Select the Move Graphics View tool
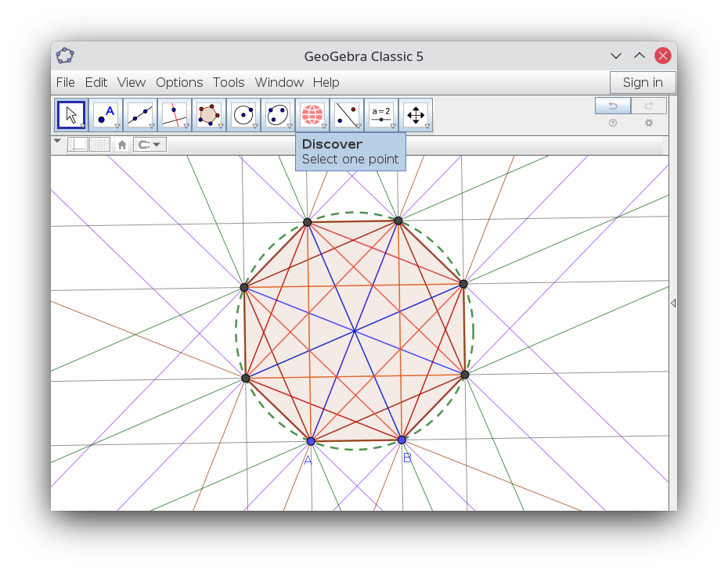The image size is (728, 571). pos(416,115)
